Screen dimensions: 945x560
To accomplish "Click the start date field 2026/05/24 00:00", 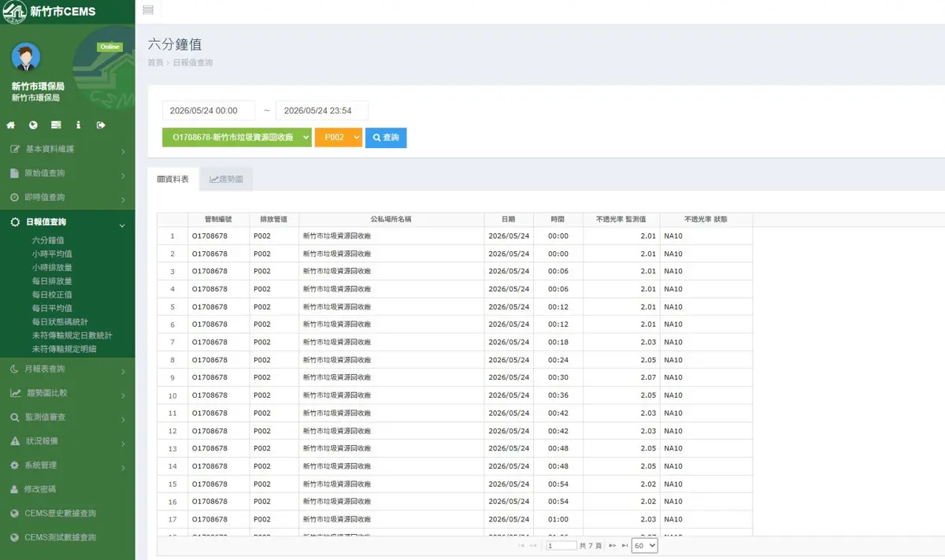I will pyautogui.click(x=209, y=110).
